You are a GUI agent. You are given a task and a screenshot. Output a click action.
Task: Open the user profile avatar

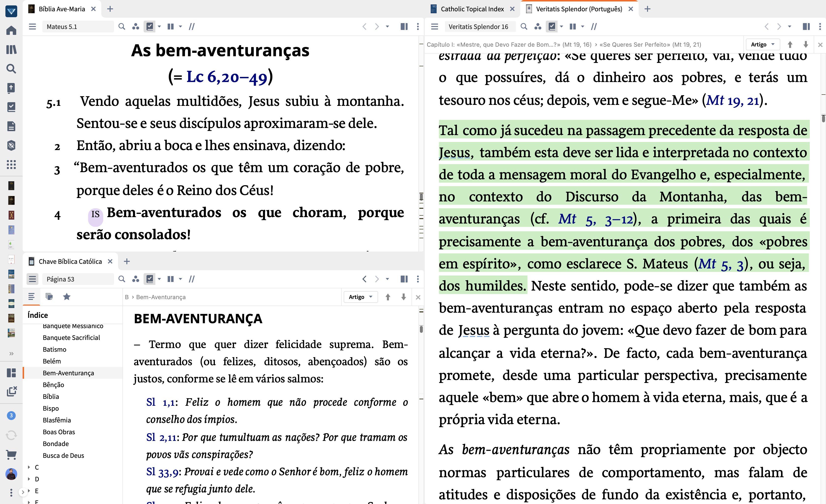pyautogui.click(x=11, y=474)
